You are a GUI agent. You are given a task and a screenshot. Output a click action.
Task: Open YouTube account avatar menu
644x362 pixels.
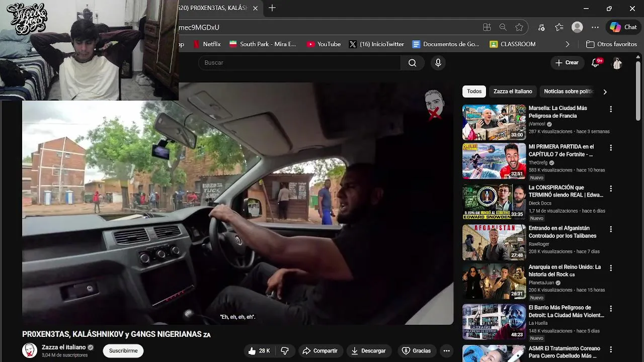pyautogui.click(x=617, y=63)
